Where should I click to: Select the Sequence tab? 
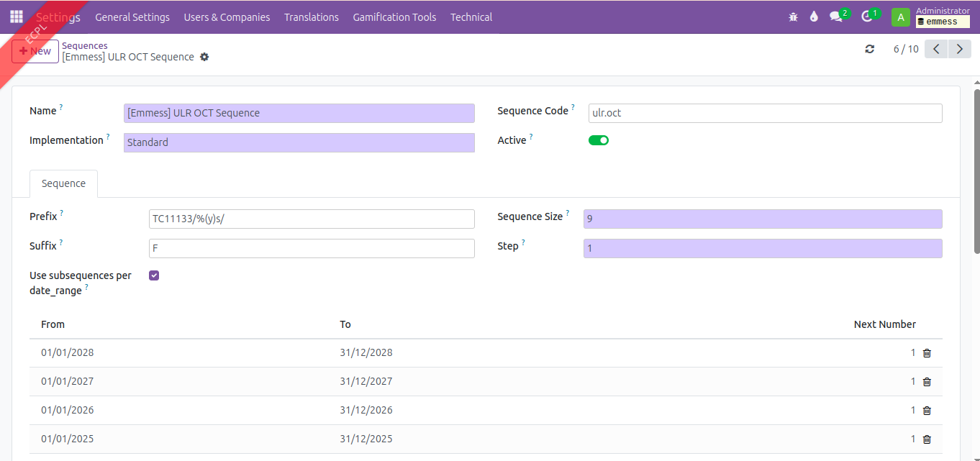63,183
